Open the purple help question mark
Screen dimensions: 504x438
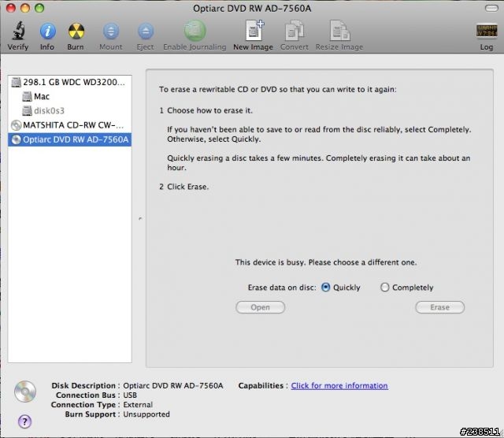[x=24, y=421]
